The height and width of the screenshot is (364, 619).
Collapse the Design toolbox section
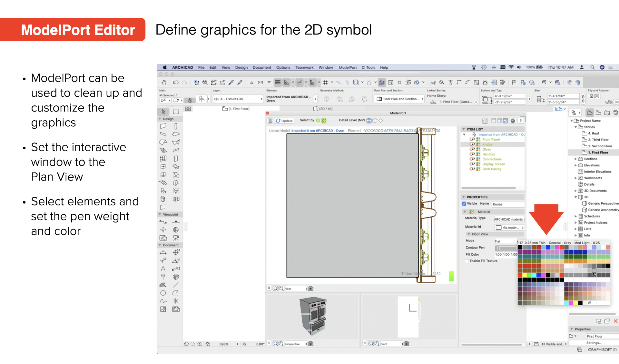[x=160, y=119]
